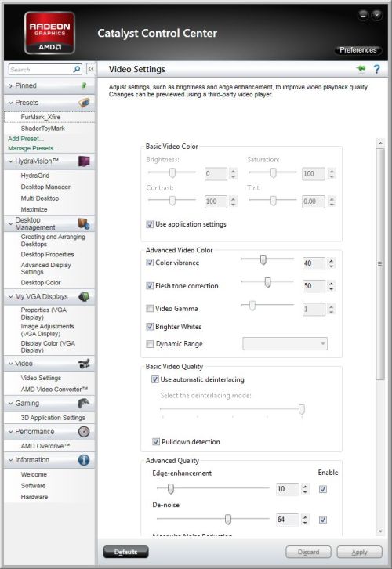Screen dimensions: 392x569
Task: Click the Video camera icon
Action: [84, 364]
